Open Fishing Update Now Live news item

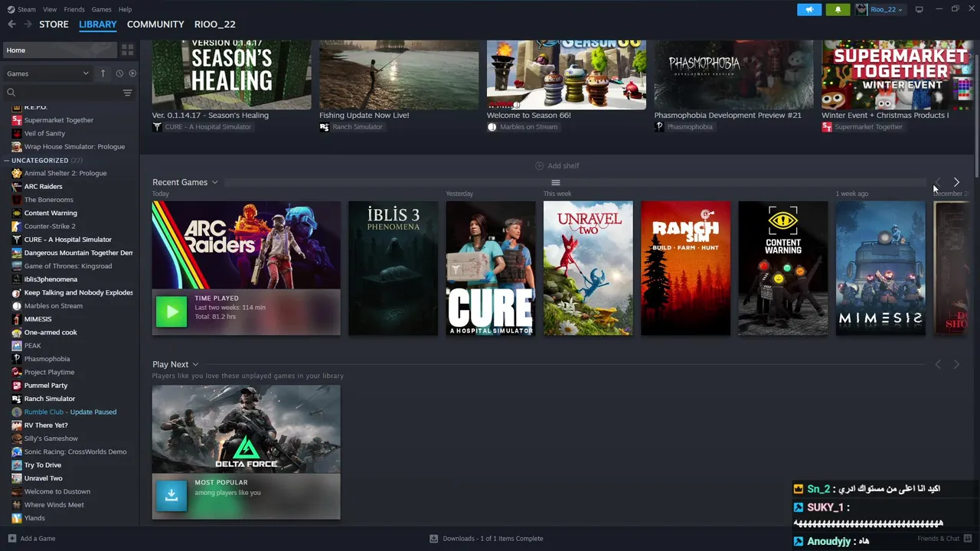pos(364,116)
